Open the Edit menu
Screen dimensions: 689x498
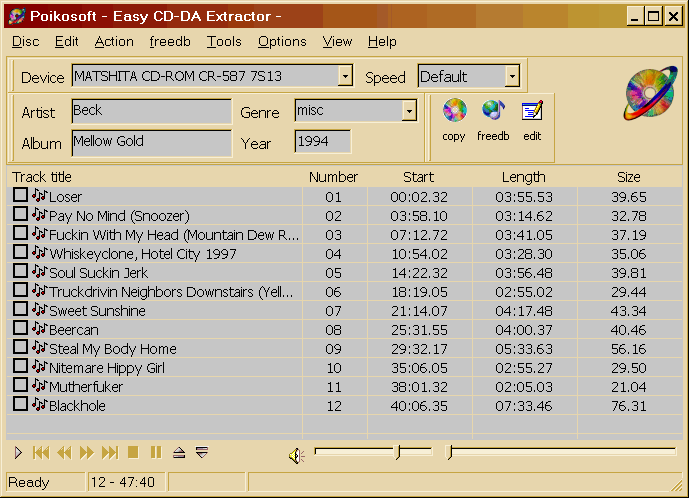66,41
